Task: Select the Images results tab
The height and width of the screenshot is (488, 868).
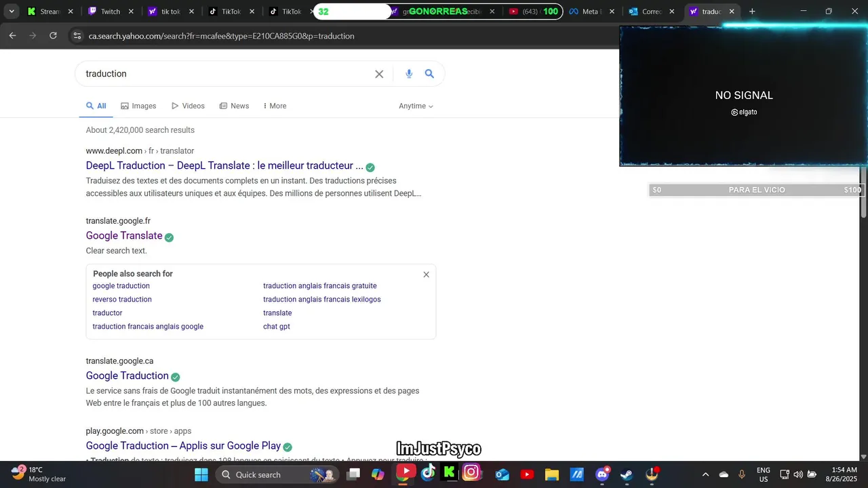Action: 138,106
